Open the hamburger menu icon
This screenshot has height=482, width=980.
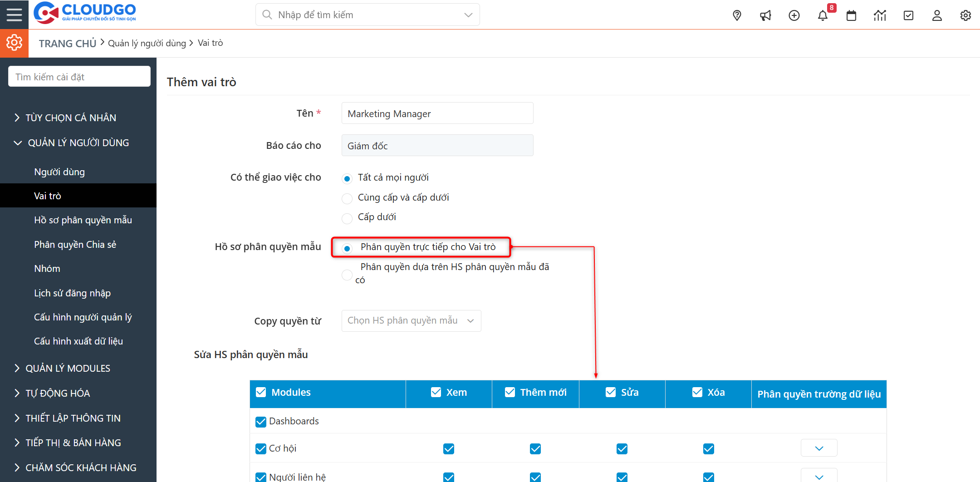point(14,15)
